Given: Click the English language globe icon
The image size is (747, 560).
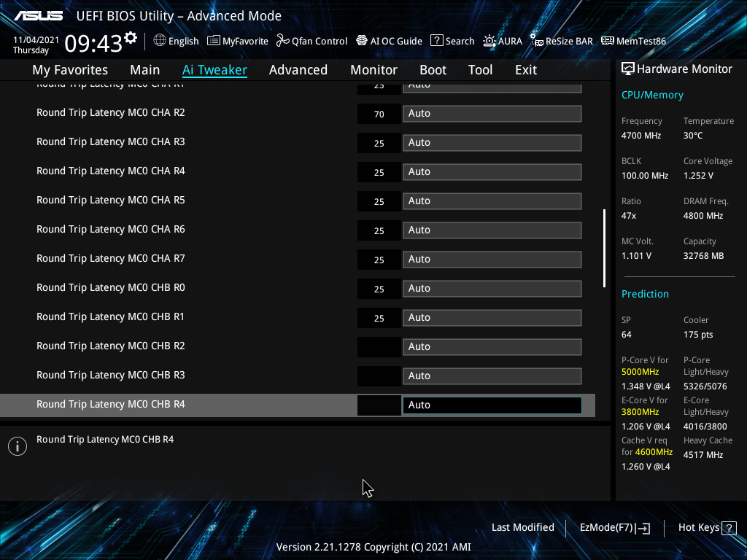Looking at the screenshot, I should pos(160,41).
